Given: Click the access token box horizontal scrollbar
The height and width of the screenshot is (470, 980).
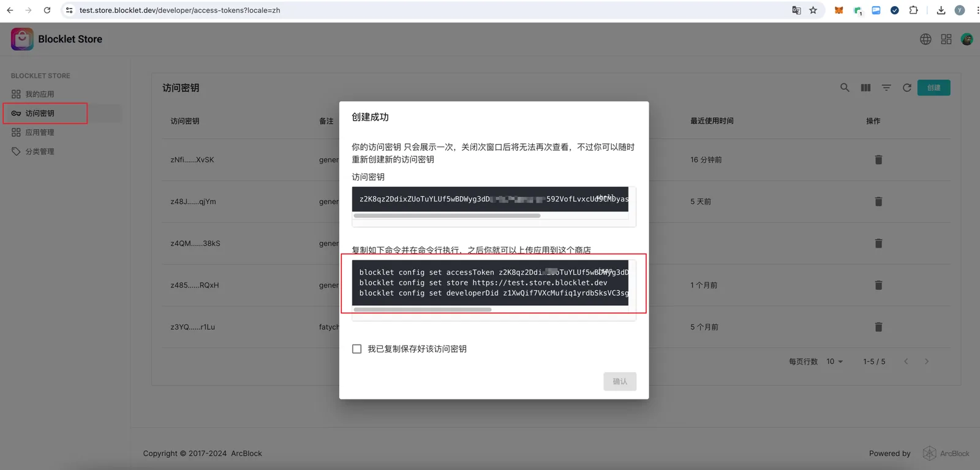Looking at the screenshot, I should [447, 216].
